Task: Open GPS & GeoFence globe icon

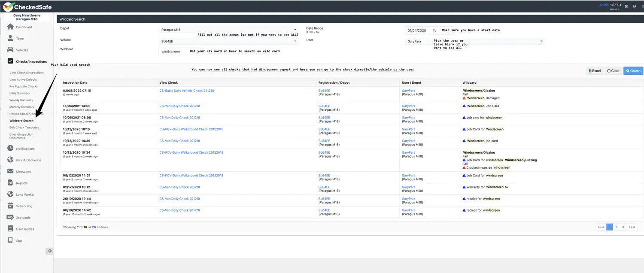Action: coord(10,160)
